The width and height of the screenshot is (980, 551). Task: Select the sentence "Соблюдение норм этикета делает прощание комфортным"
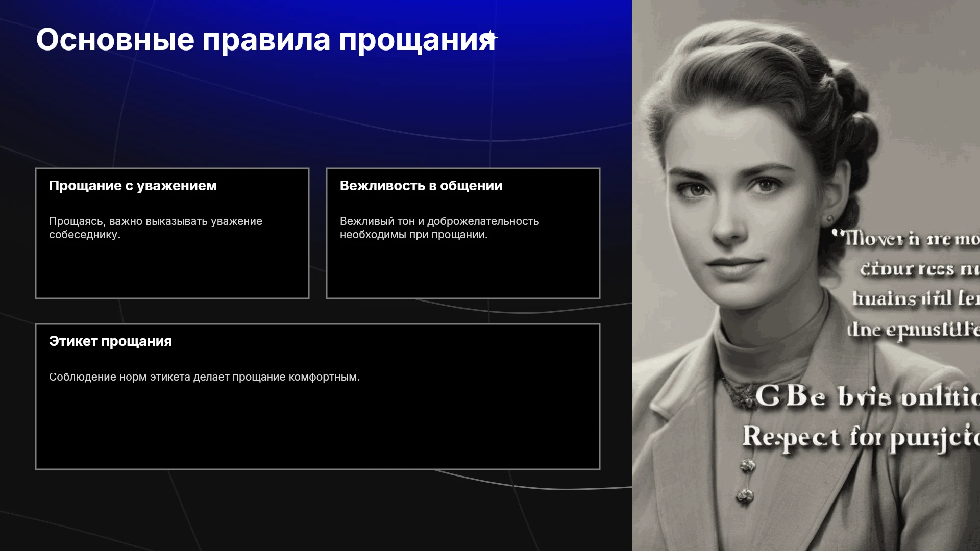coord(204,377)
